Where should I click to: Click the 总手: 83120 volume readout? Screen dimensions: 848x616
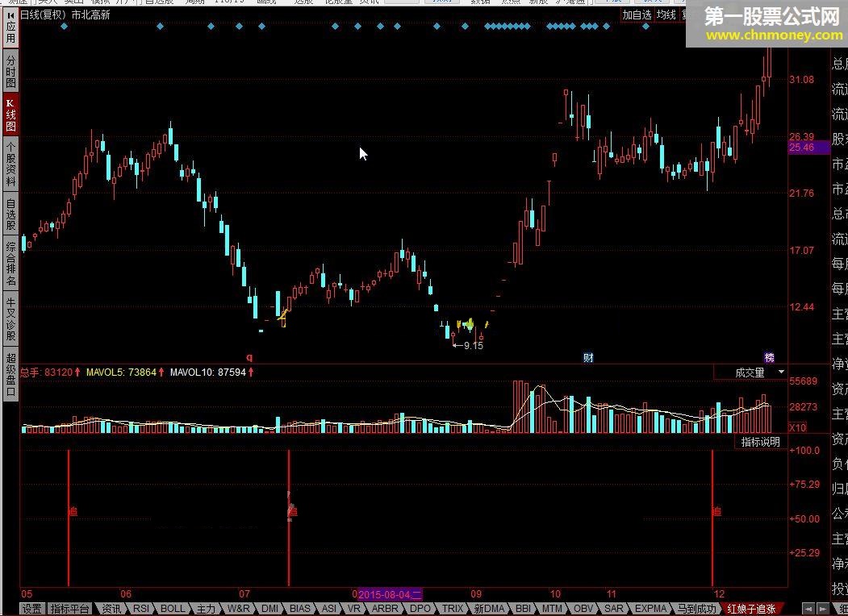(x=46, y=373)
